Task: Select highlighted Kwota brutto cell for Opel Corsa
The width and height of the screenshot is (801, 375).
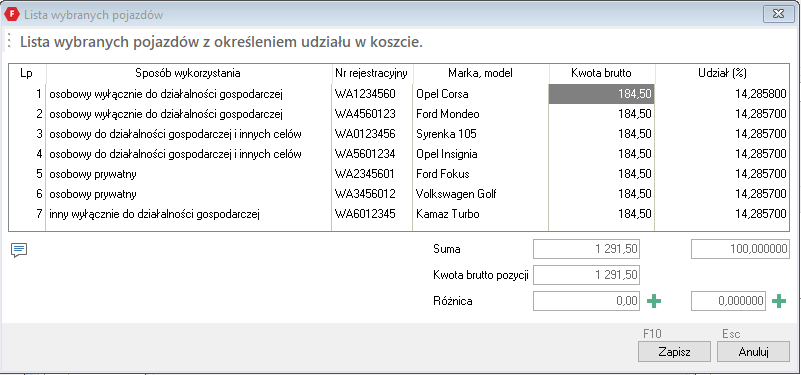Action: point(602,94)
